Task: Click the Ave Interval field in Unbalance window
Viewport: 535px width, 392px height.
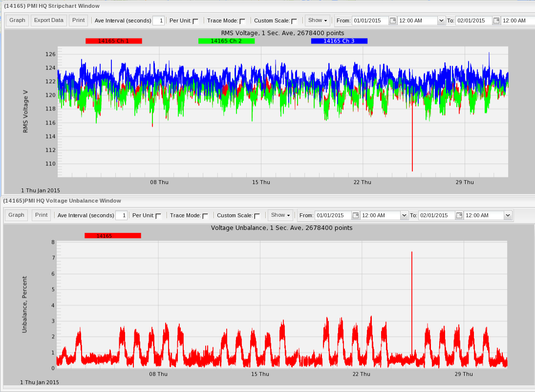Action: tap(122, 215)
